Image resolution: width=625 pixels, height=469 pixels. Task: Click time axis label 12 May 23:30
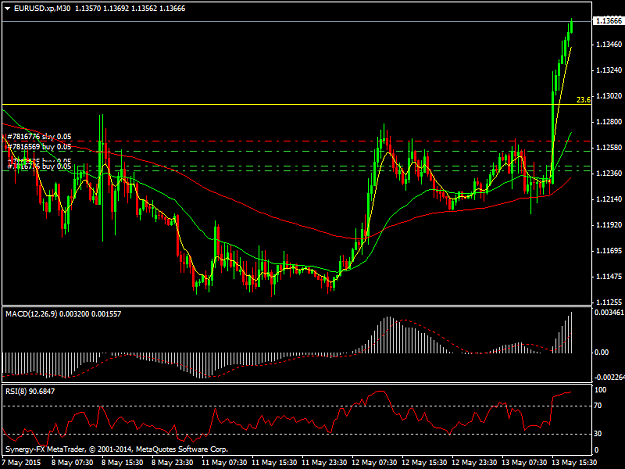click(474, 462)
